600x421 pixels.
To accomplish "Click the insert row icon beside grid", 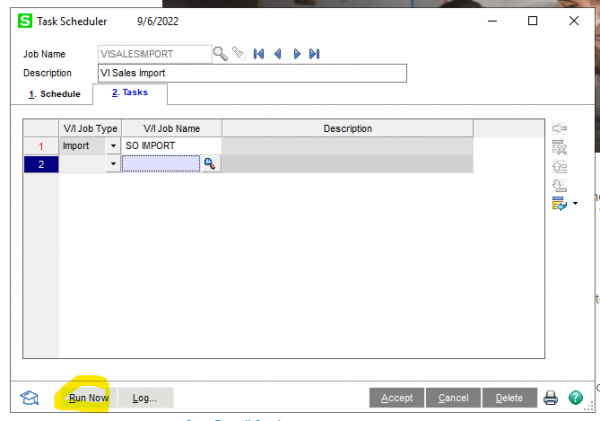I will coord(559,128).
